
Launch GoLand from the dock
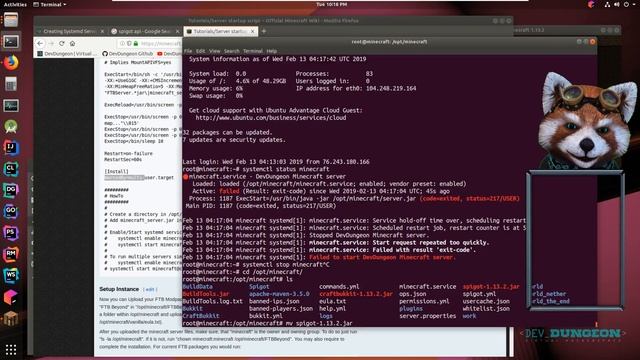click(x=11, y=211)
